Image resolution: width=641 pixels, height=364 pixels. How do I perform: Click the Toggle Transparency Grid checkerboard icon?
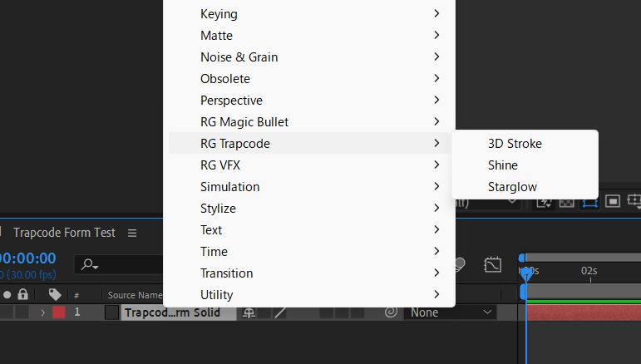pyautogui.click(x=567, y=202)
